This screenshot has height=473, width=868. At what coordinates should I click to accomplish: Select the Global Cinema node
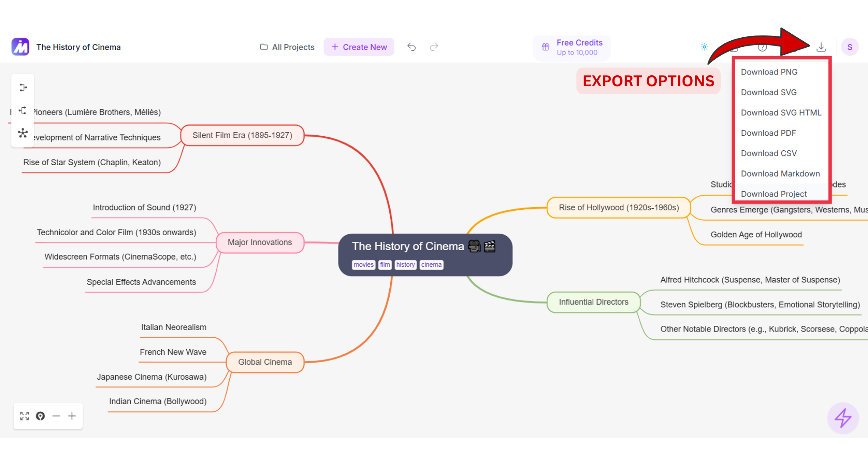[265, 362]
